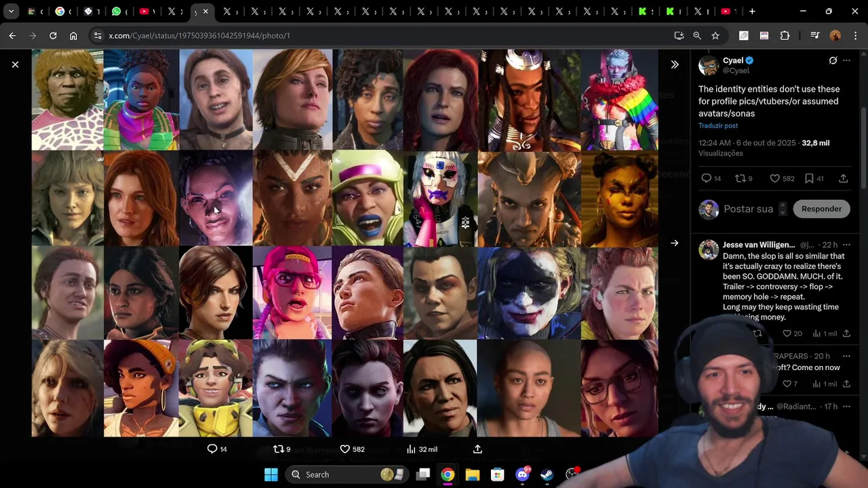Open the @Cyael handle link
The width and height of the screenshot is (868, 488).
pyautogui.click(x=736, y=70)
